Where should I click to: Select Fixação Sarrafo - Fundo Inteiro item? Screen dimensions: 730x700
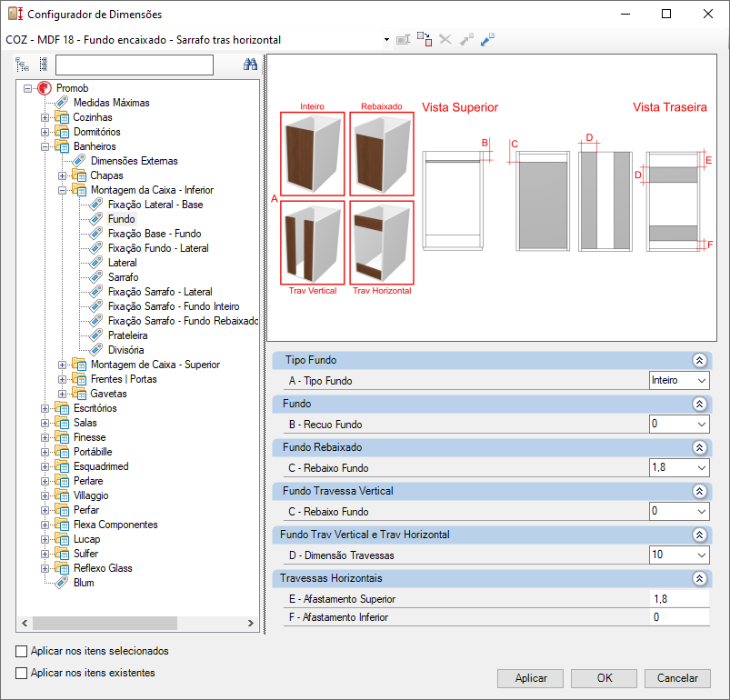[x=174, y=306]
